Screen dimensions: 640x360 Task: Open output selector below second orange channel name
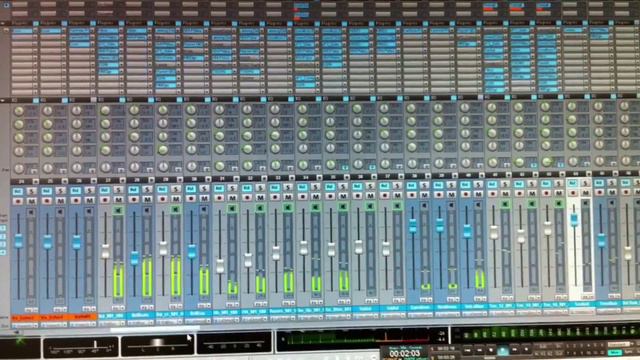pos(53,324)
